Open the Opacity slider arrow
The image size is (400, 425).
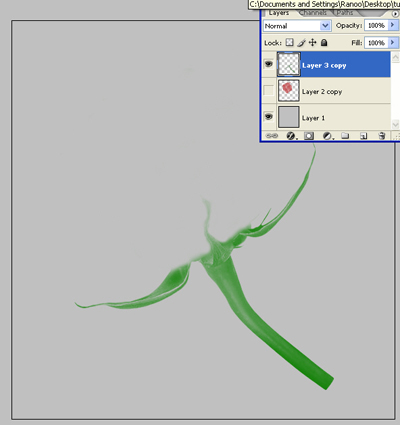point(393,25)
